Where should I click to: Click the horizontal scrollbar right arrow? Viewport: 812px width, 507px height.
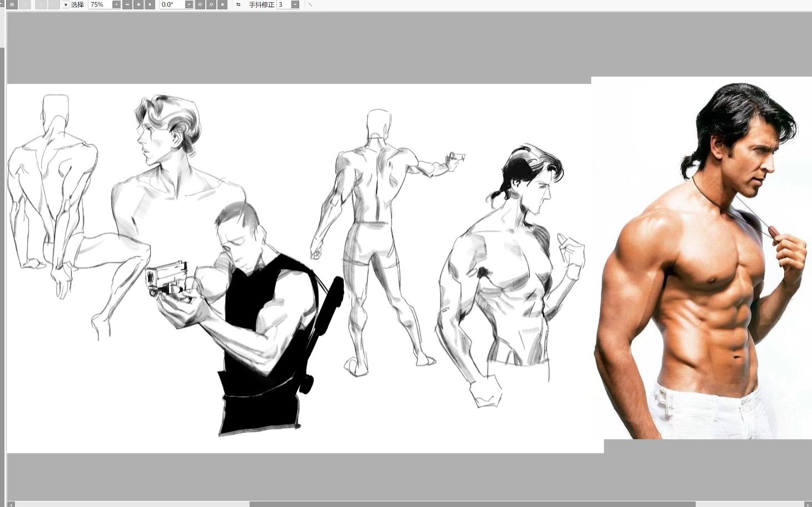coord(808,504)
